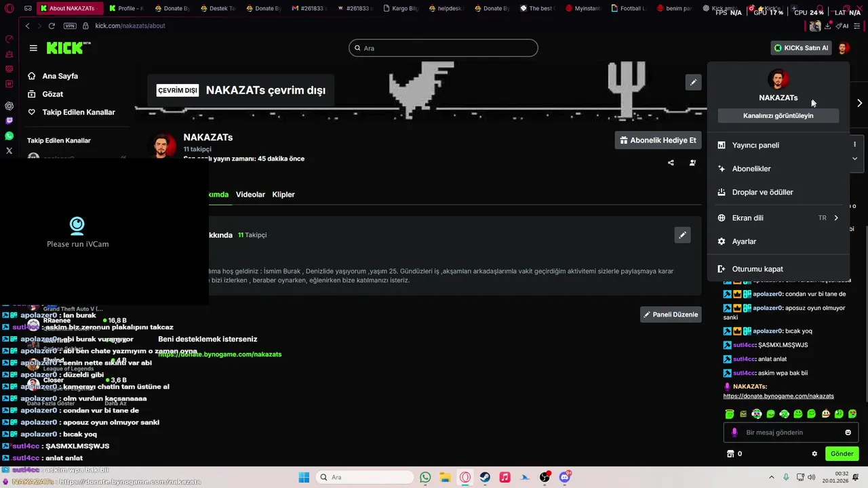Image resolution: width=868 pixels, height=488 pixels.
Task: Click the moderator user icon next to share
Action: click(692, 163)
